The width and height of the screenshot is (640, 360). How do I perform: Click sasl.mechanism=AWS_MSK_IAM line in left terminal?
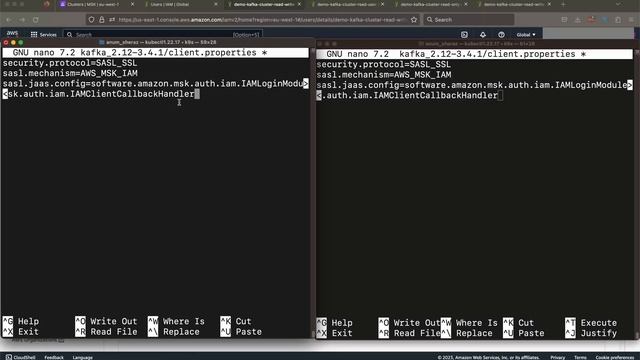tap(70, 73)
